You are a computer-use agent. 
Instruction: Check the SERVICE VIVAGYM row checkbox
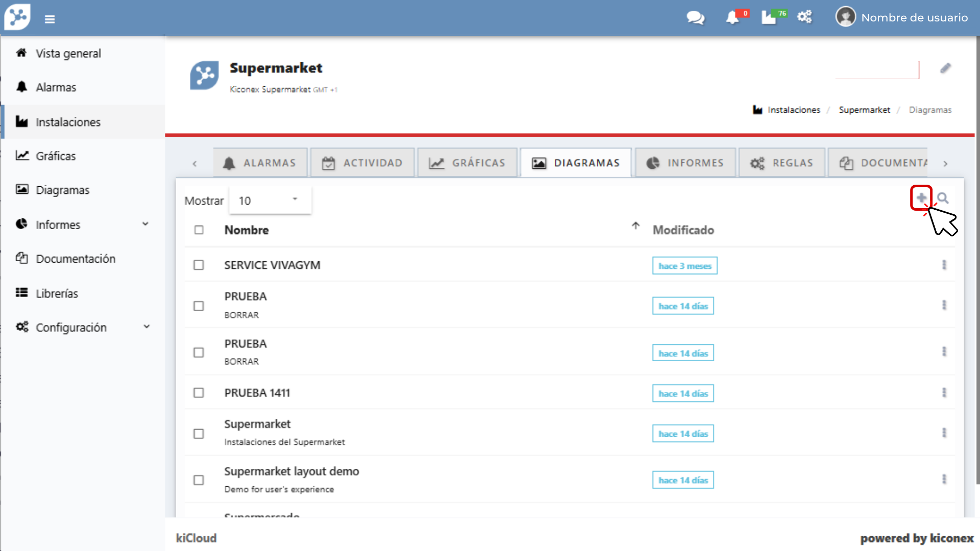pyautogui.click(x=199, y=265)
